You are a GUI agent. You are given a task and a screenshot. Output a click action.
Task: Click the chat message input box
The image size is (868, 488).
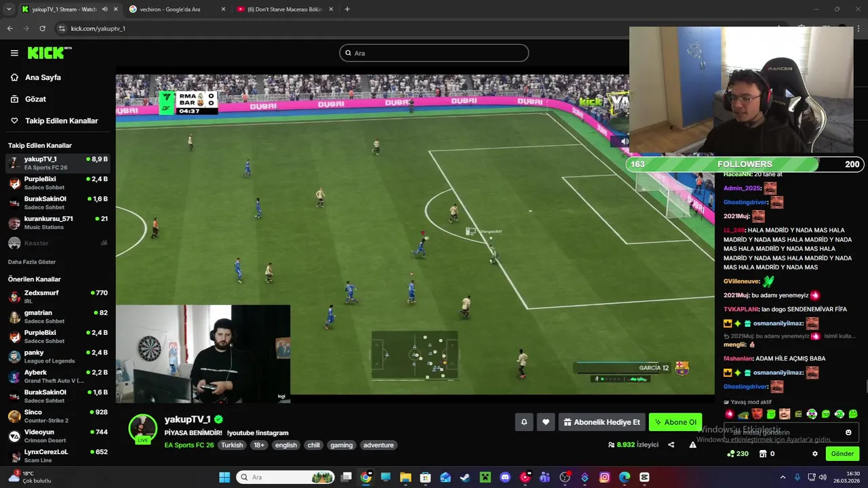(791, 432)
